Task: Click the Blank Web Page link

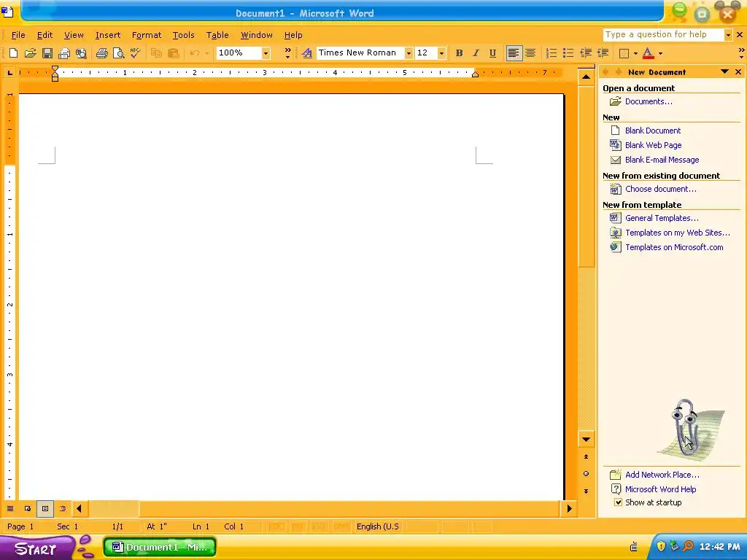Action: point(653,145)
